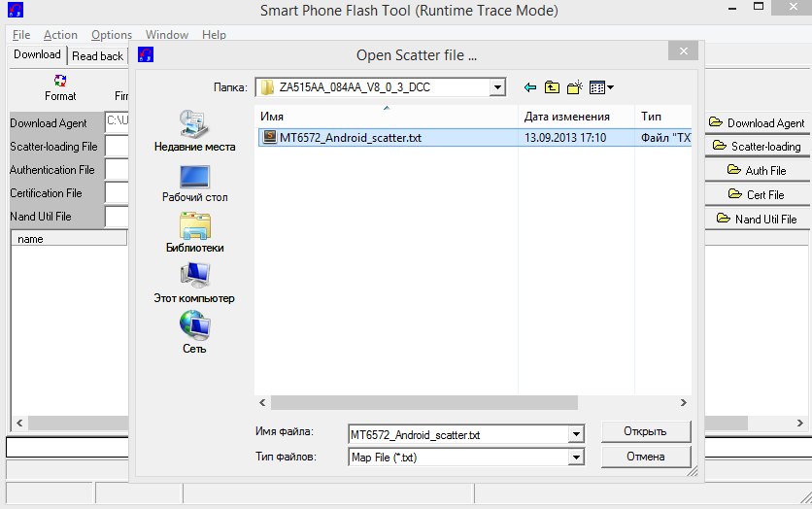Click the main window scroll right arrow
The height and width of the screenshot is (509, 812).
800,424
